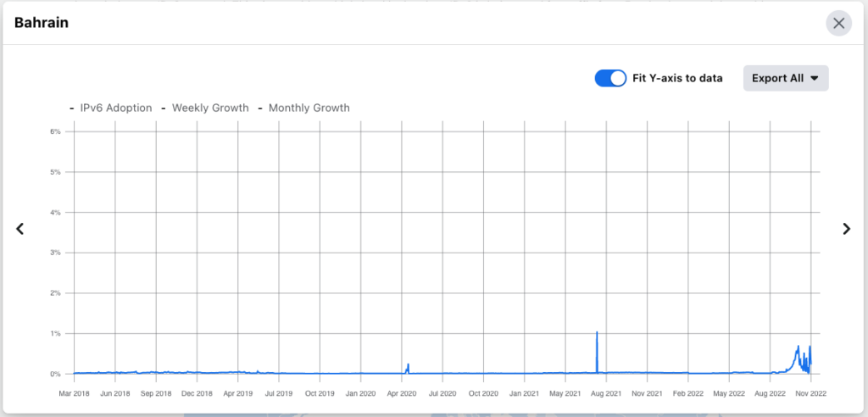Click the Fit Y-axis to data label

pos(677,78)
